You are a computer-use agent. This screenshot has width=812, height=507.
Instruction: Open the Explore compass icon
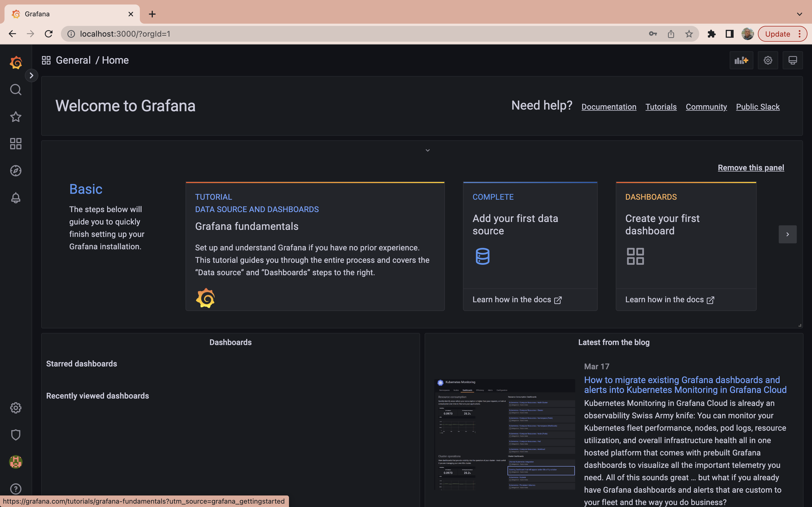coord(16,171)
